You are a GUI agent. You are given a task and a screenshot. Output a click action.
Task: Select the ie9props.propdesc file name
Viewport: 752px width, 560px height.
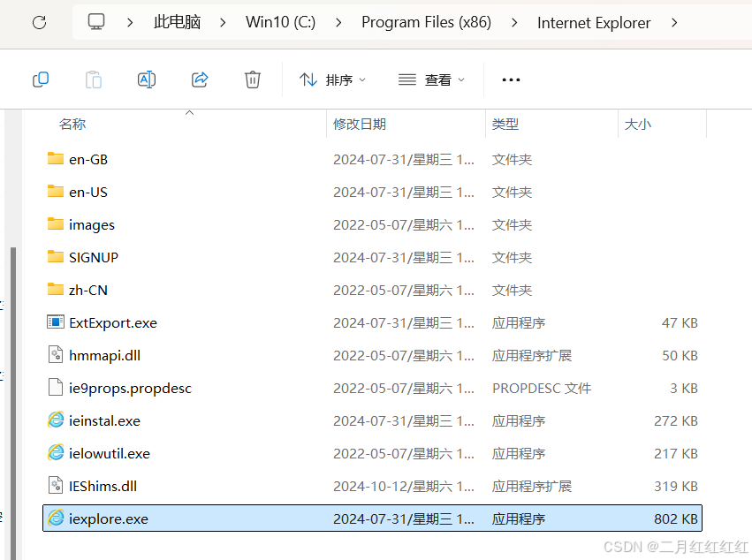tap(130, 389)
